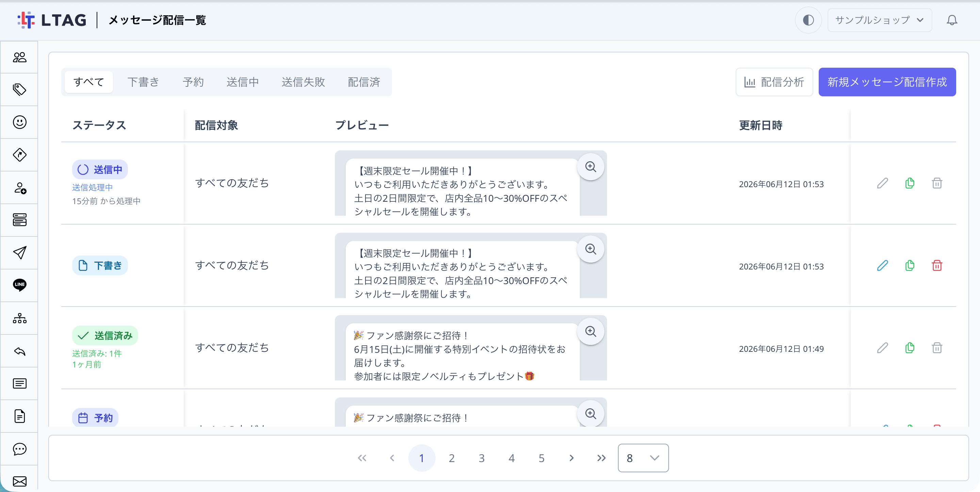The height and width of the screenshot is (492, 980).
Task: Open the diamond arrow sidebar icon
Action: pyautogui.click(x=19, y=155)
